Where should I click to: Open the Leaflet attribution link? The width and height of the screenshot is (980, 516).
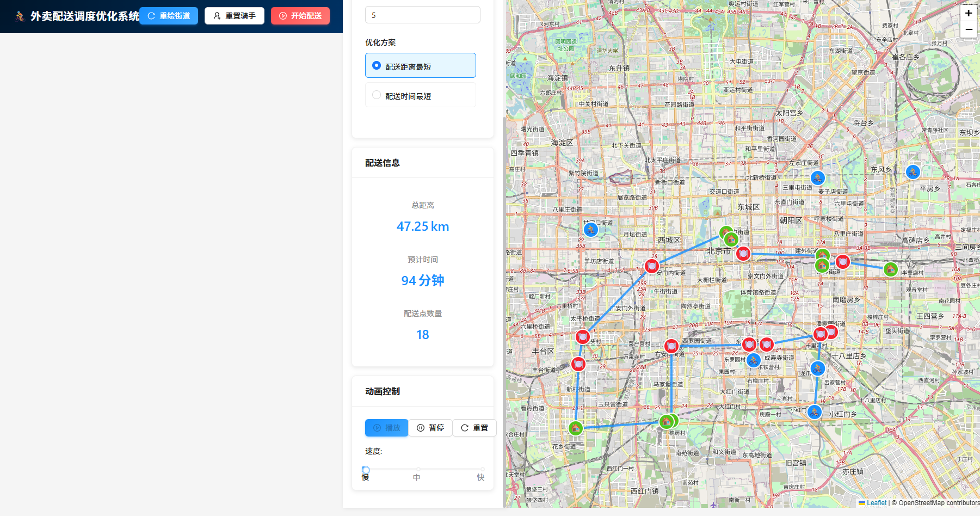coord(876,503)
